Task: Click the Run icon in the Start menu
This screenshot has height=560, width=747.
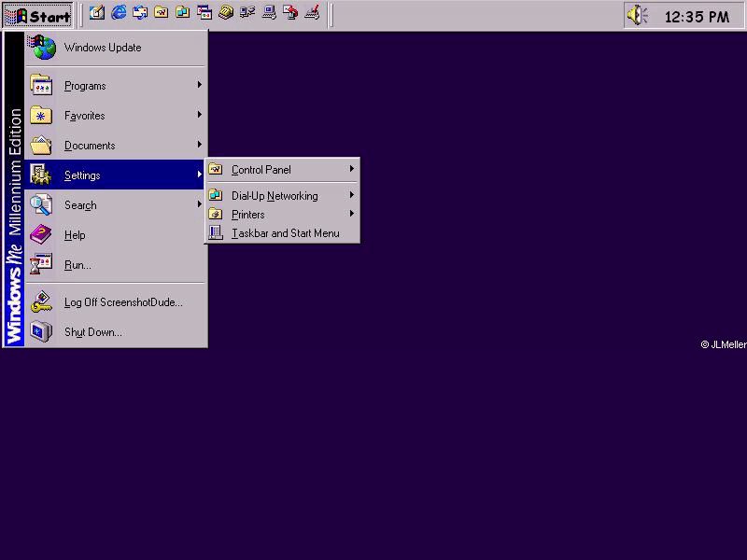Action: (41, 264)
